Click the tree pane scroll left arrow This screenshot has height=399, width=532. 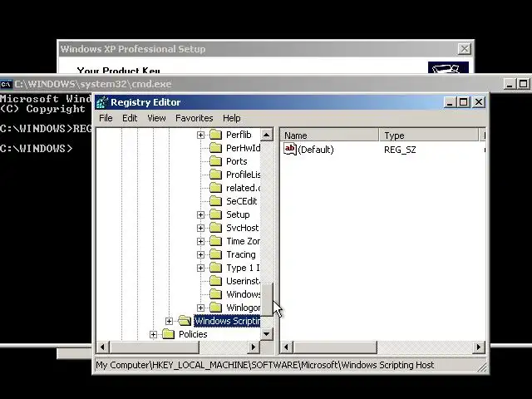tap(102, 347)
